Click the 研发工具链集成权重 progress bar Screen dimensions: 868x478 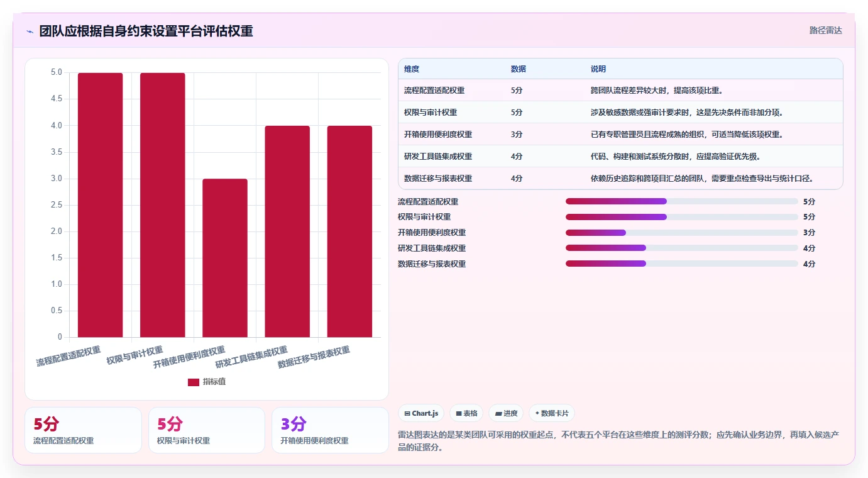point(682,248)
